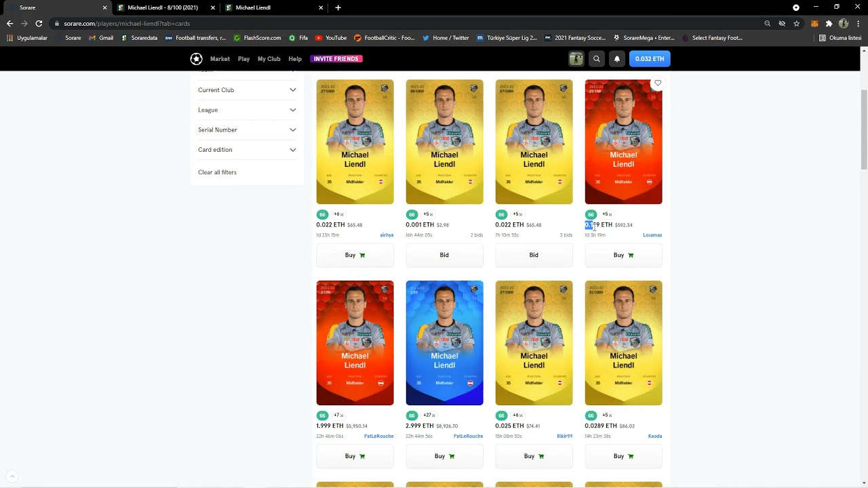Buy the 1.999 ETH red card
Screen dimensions: 868x488
pos(355,456)
